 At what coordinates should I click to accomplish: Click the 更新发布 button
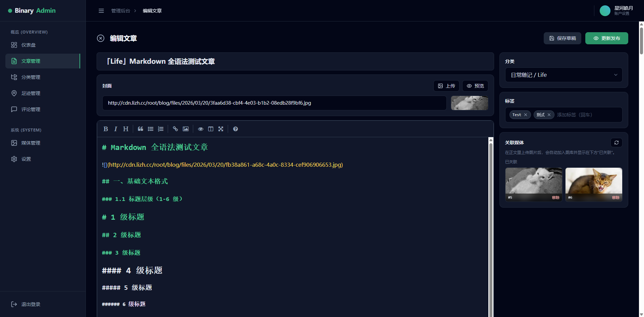pyautogui.click(x=607, y=38)
